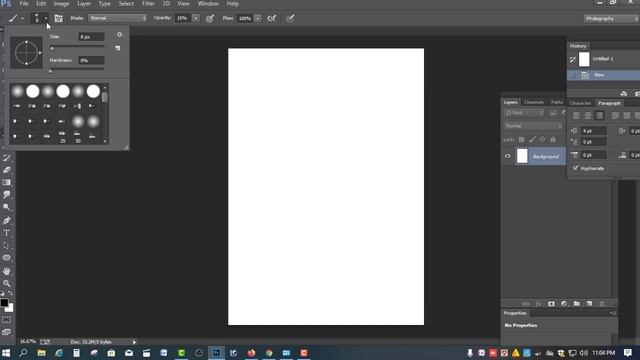Toggle pressure for brush size
This screenshot has width=640, height=360.
pyautogui.click(x=290, y=18)
